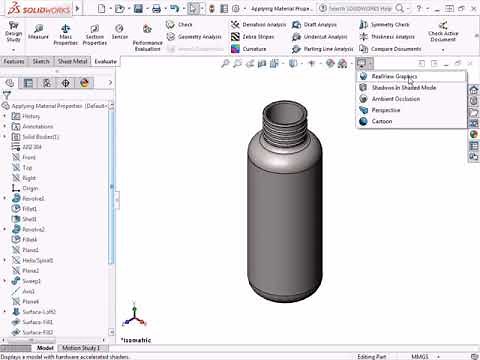Switch to the Features tab
This screenshot has height=360, width=480.
pyautogui.click(x=14, y=61)
